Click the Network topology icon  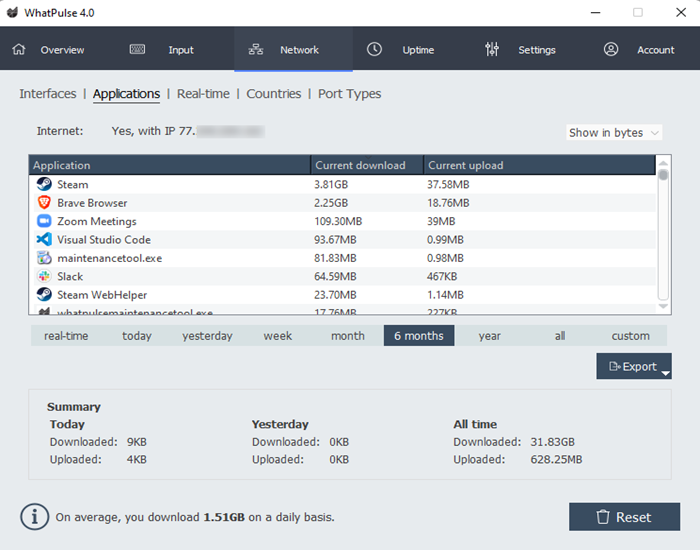click(256, 50)
